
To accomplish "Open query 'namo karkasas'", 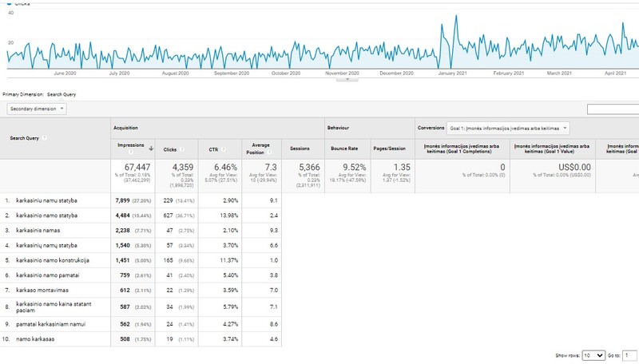I will (35, 338).
